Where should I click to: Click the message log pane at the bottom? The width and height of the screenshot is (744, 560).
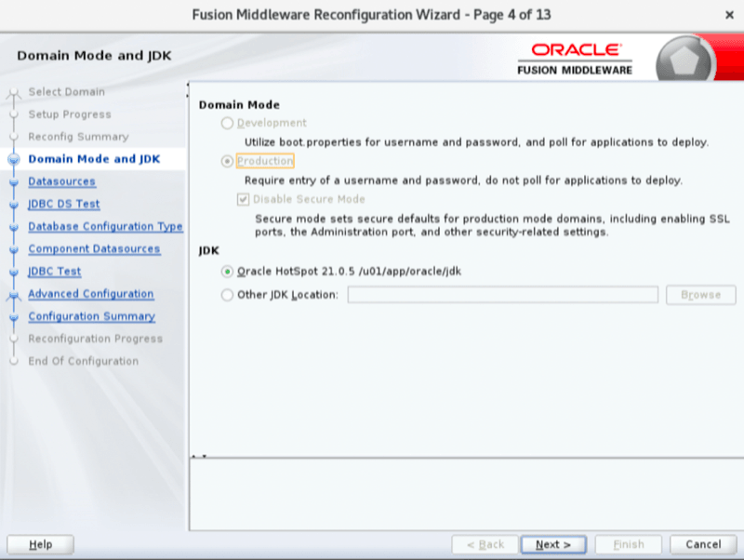467,494
